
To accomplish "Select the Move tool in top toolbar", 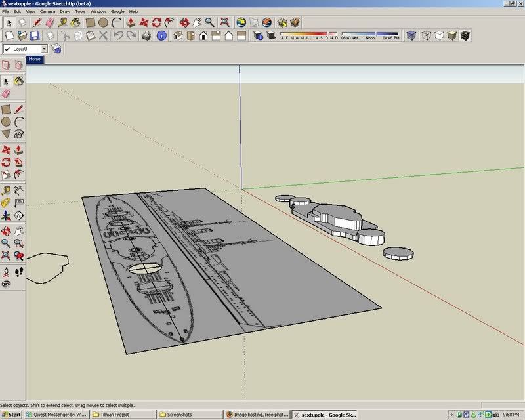I will (x=144, y=23).
